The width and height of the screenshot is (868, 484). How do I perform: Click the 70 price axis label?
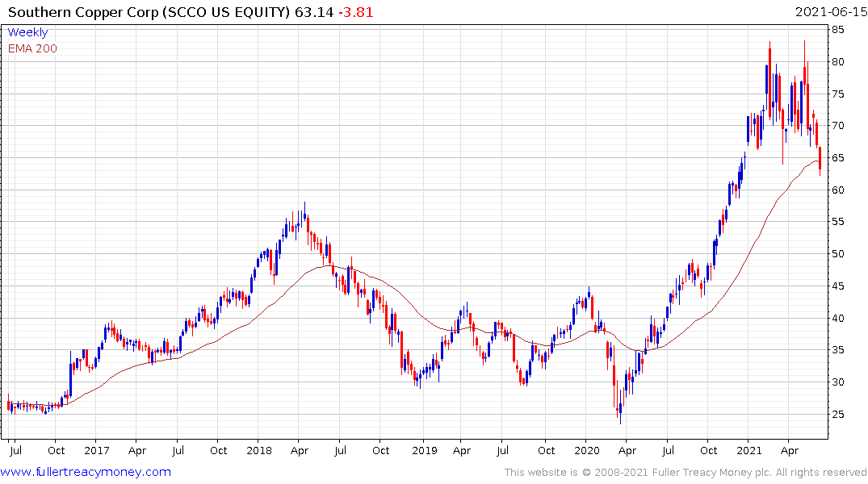(x=837, y=126)
